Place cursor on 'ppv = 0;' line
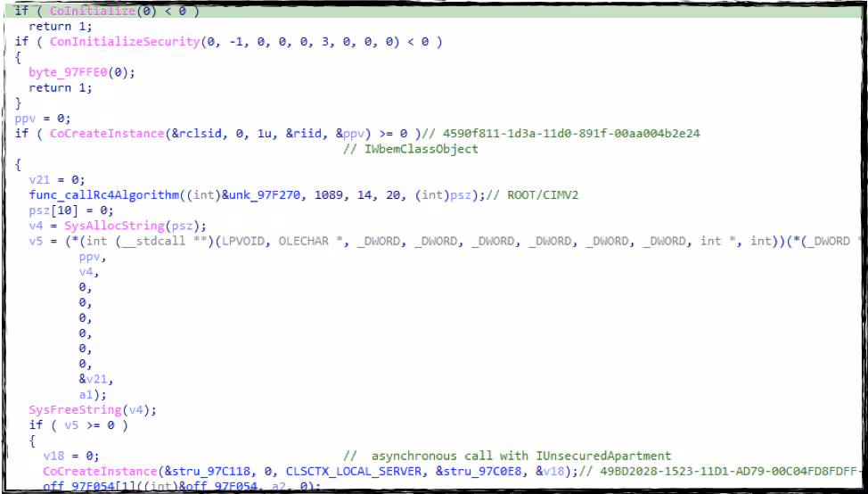 [43, 118]
